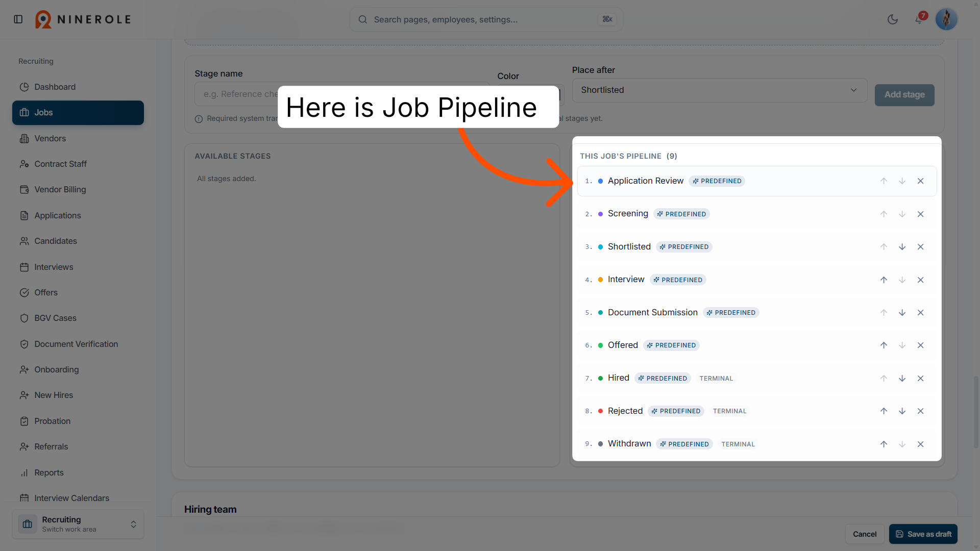Remove the Screening stage
The image size is (980, 551).
tap(920, 214)
